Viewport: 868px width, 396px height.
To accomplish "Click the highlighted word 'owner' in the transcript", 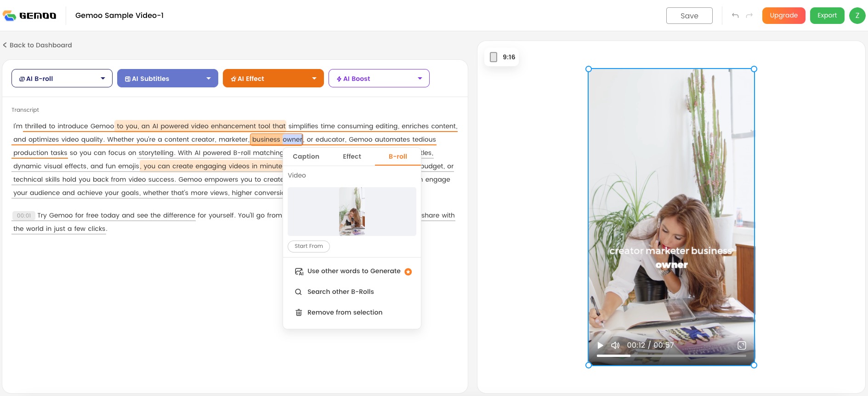I will tap(292, 139).
